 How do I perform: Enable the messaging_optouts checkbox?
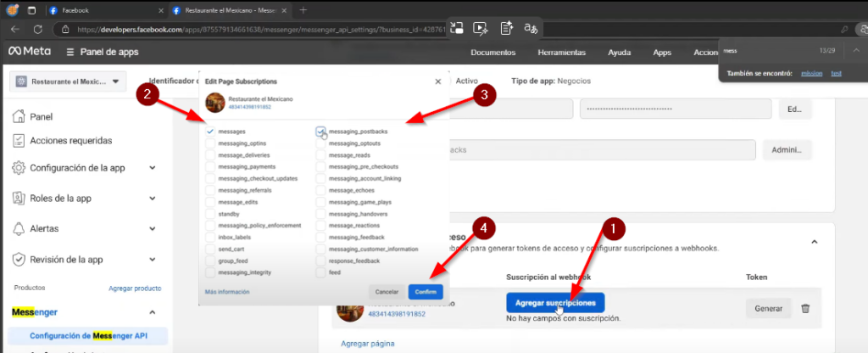click(x=320, y=143)
